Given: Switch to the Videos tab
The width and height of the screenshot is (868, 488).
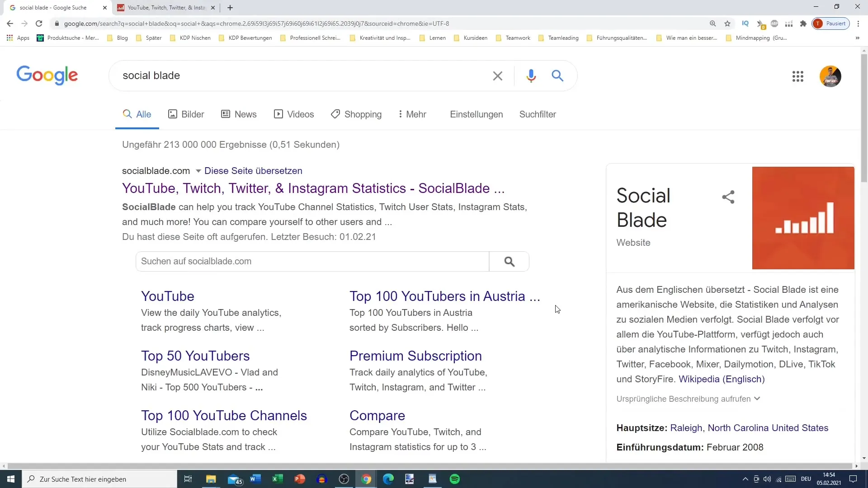Looking at the screenshot, I should coord(294,114).
